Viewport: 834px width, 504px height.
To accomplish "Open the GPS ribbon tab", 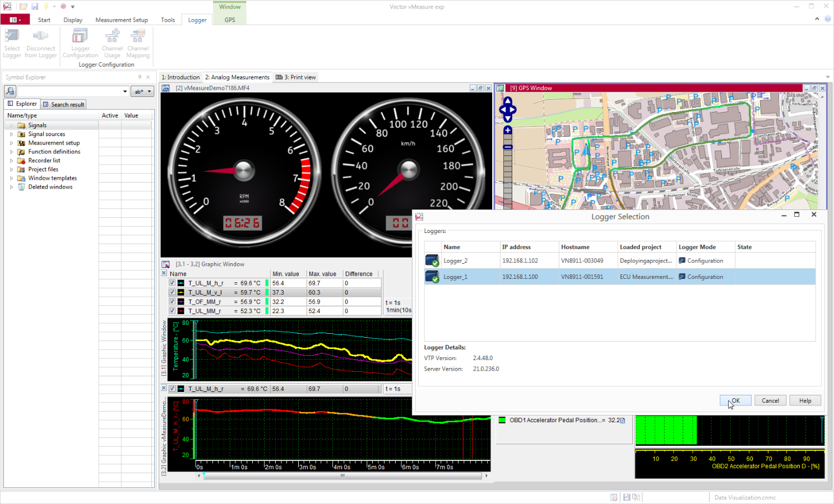I will coord(230,20).
